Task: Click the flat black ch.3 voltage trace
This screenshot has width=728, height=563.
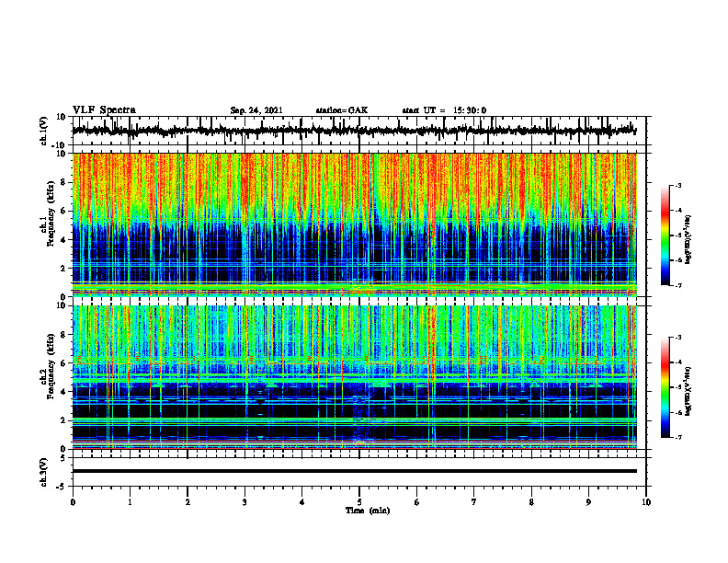Action: coord(355,471)
